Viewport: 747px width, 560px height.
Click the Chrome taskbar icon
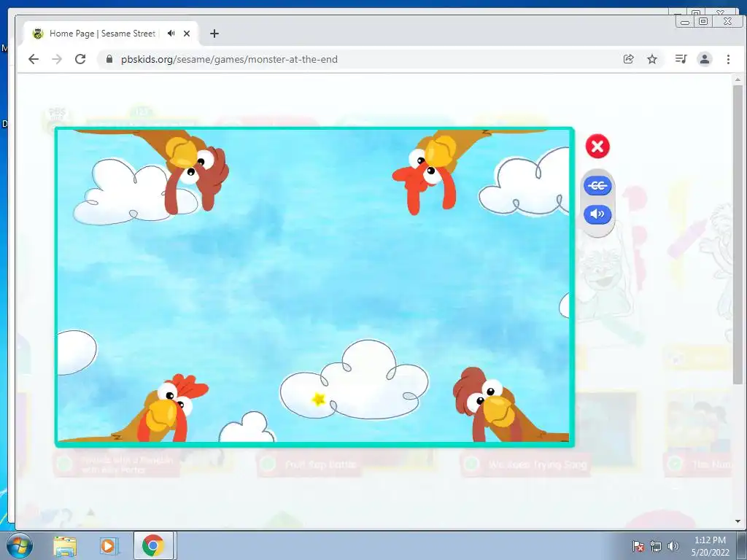[153, 545]
